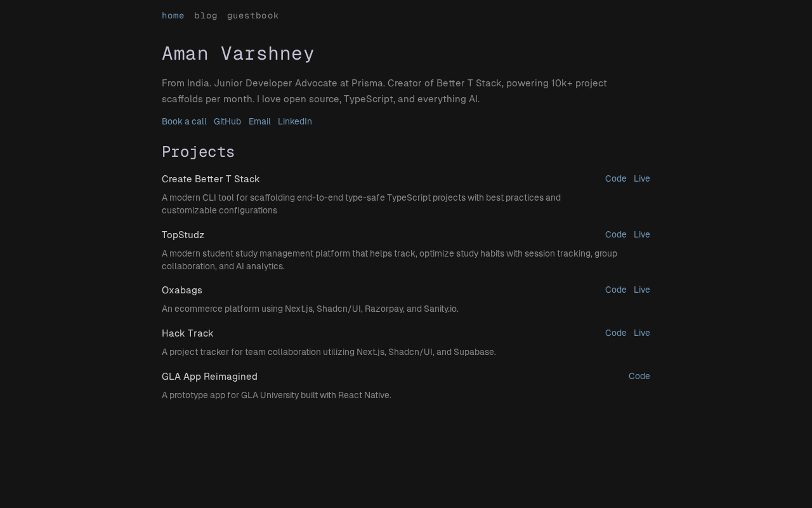812x508 pixels.
Task: Go to the blog page
Action: pos(206,15)
